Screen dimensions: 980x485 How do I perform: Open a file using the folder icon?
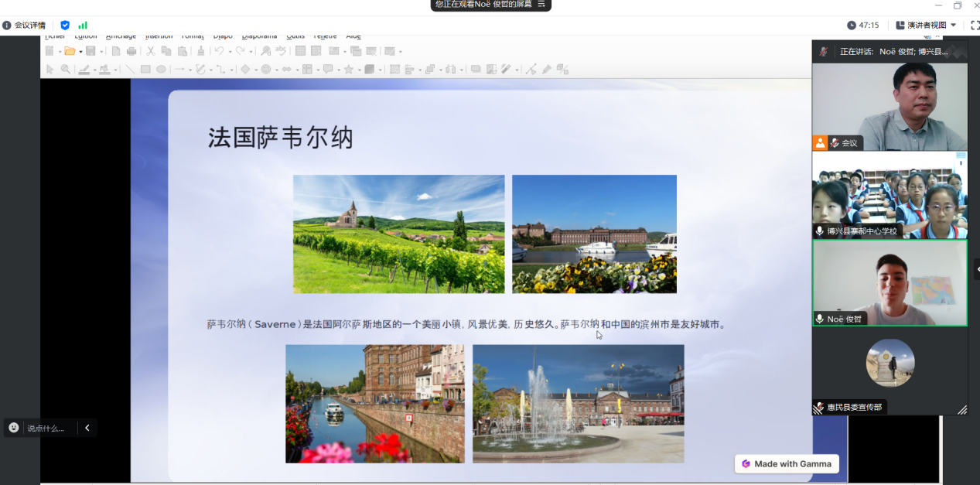click(68, 51)
